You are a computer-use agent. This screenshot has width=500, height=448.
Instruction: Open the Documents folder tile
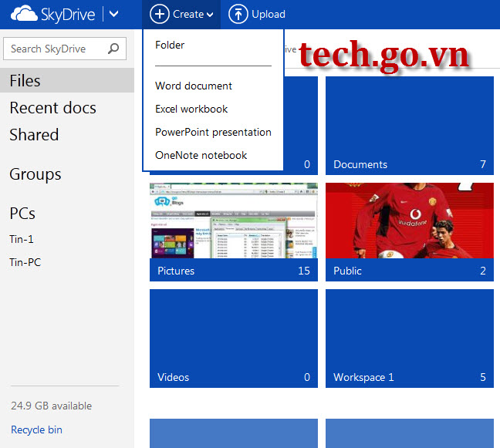(410, 126)
